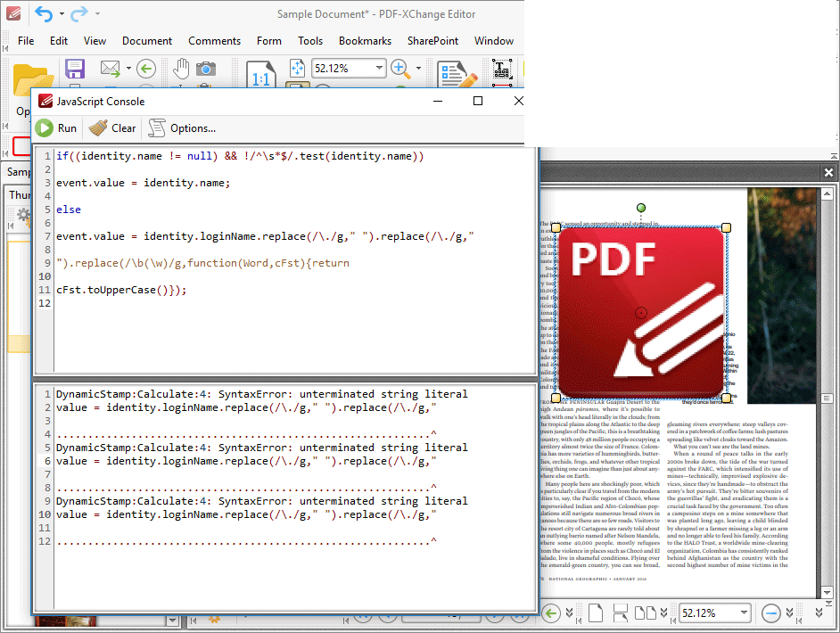Click the Edit Form document pencil icon
This screenshot has height=633, width=840.
tap(457, 74)
